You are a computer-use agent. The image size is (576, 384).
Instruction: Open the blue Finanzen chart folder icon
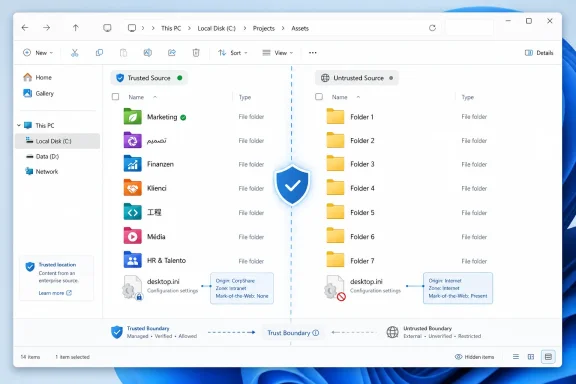tap(132, 164)
